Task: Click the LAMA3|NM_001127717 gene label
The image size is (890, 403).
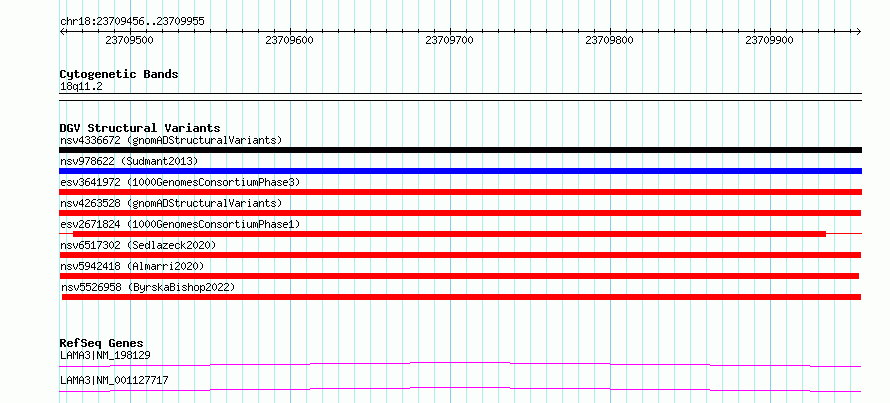Action: pyautogui.click(x=114, y=380)
